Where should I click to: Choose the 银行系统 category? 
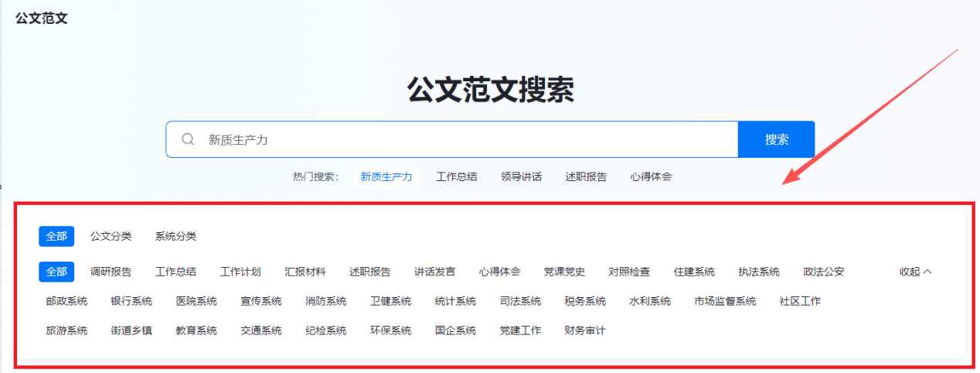point(131,301)
